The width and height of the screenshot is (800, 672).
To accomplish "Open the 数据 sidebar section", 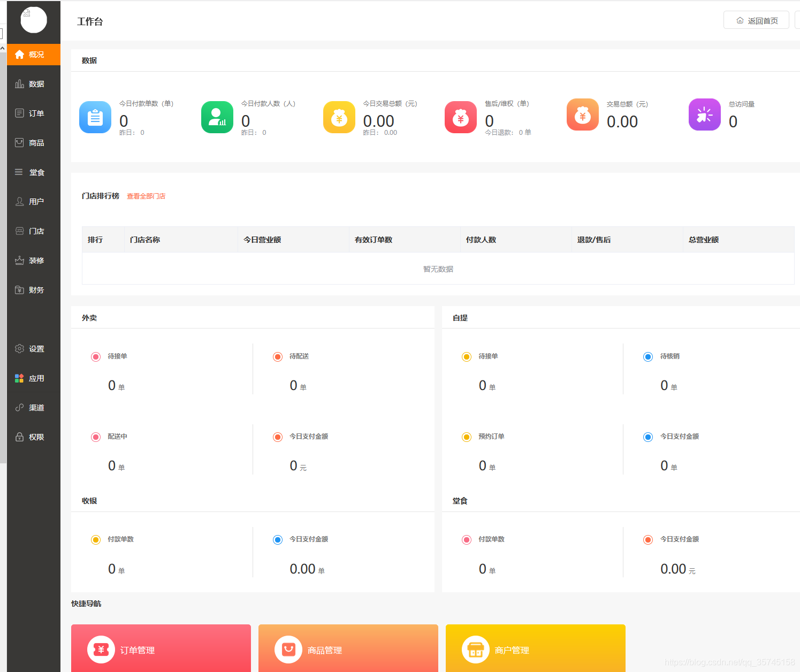I will (x=34, y=84).
